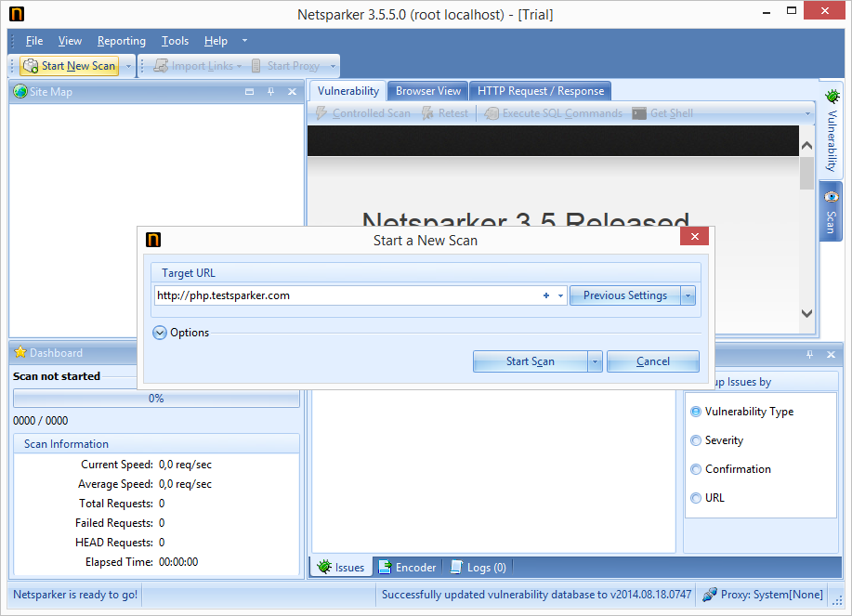Click the Previous Settings button
The width and height of the screenshot is (852, 616).
pyautogui.click(x=625, y=295)
